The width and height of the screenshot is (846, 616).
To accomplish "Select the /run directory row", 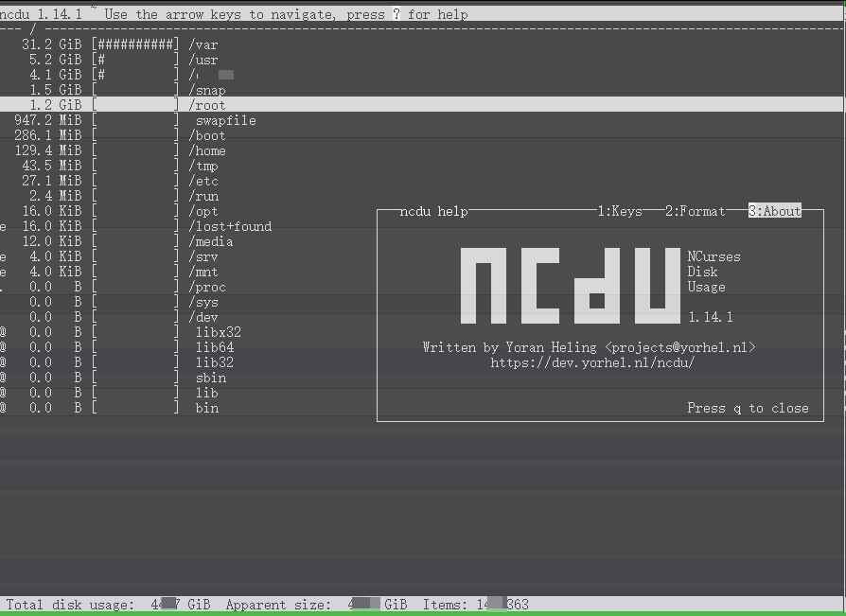I will (x=421, y=196).
